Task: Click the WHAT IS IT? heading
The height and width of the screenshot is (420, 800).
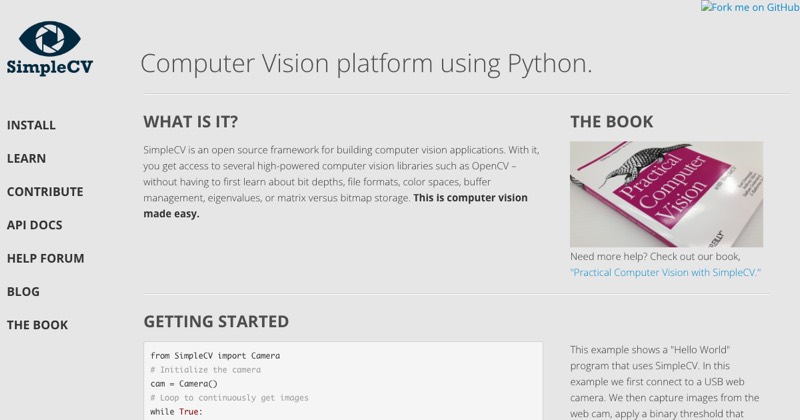Action: tap(190, 122)
